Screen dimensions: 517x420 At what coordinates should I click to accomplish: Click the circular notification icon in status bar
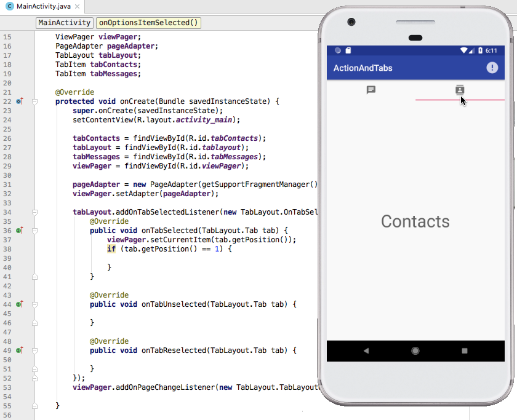[338, 50]
